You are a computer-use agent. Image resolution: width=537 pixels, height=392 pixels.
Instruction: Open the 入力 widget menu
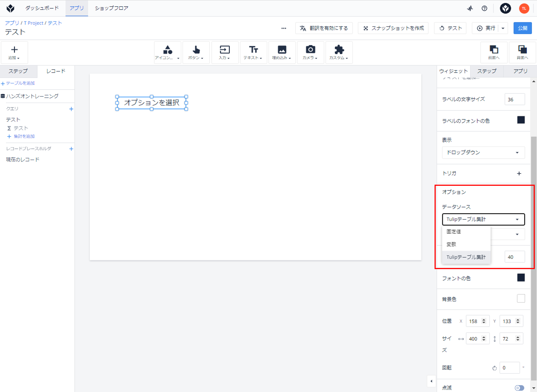[x=225, y=52]
